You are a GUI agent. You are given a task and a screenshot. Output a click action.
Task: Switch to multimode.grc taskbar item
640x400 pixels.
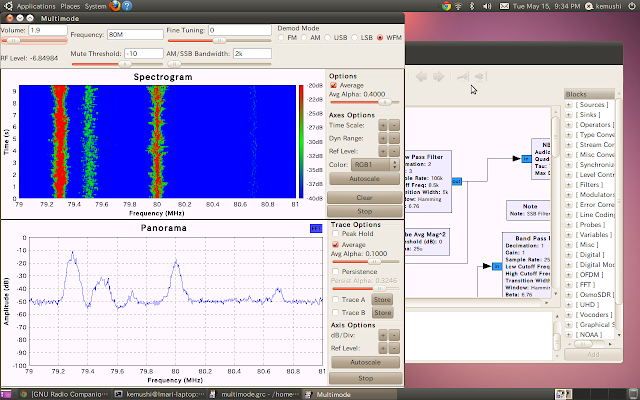[254, 394]
